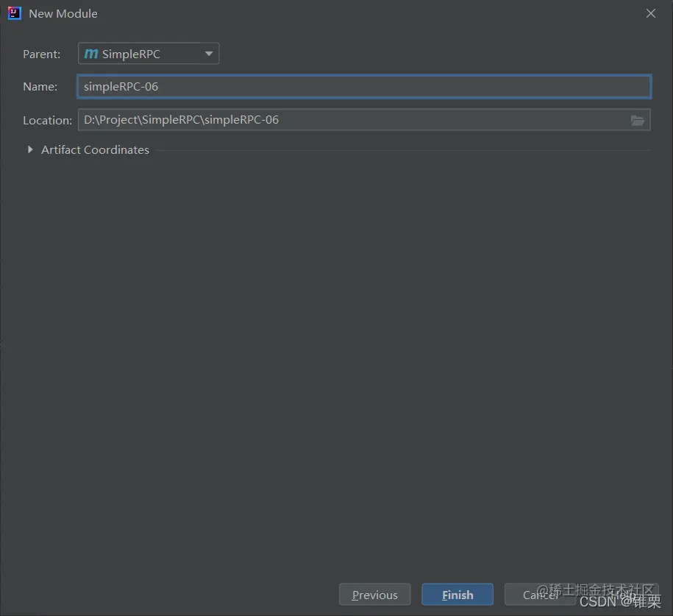673x616 pixels.
Task: Click Finish to create module
Action: pos(457,595)
